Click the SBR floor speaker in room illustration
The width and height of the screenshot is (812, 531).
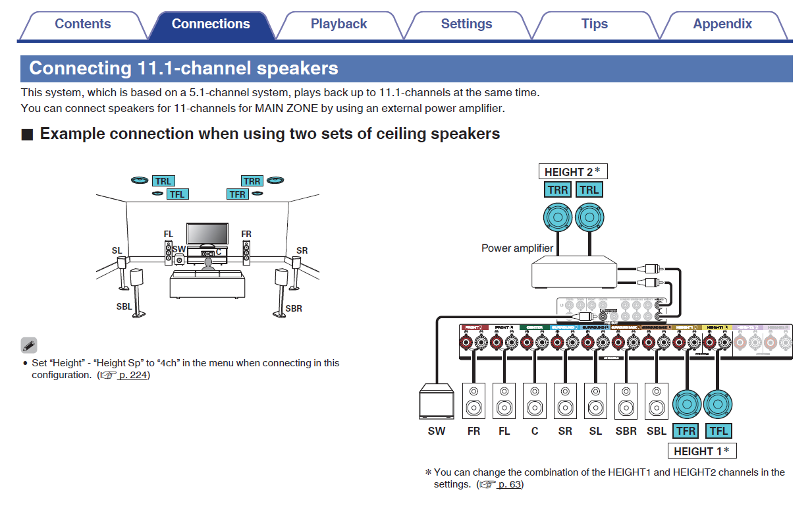[x=282, y=290]
